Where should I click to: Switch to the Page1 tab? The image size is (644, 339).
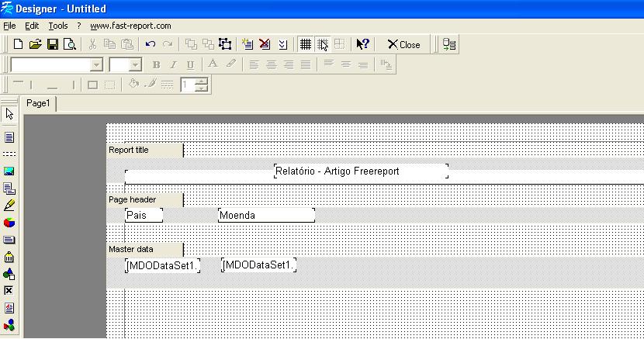tap(38, 103)
